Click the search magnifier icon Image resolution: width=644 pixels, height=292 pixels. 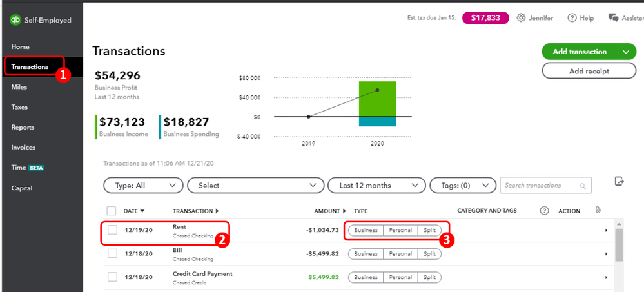click(x=582, y=186)
